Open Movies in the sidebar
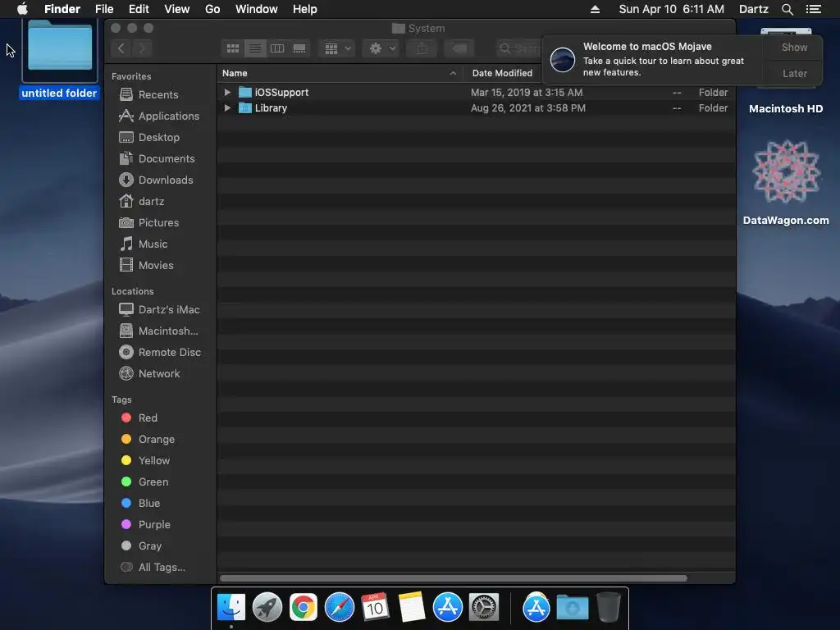840x630 pixels. point(156,265)
